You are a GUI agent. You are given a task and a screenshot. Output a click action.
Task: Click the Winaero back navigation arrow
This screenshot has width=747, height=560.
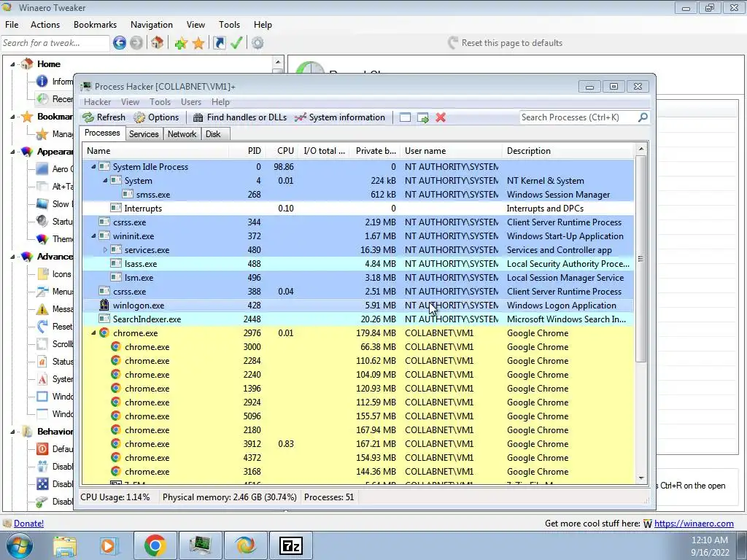(120, 43)
